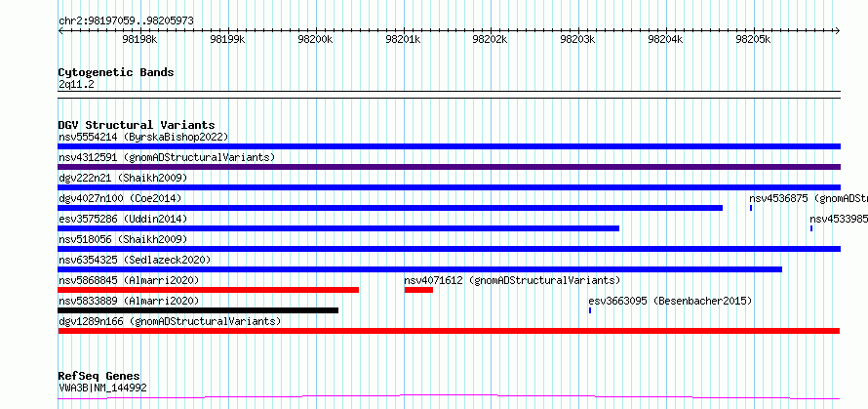Click the esv3663095 (Besenbacher2015) label
The width and height of the screenshot is (868, 409).
[x=670, y=301]
